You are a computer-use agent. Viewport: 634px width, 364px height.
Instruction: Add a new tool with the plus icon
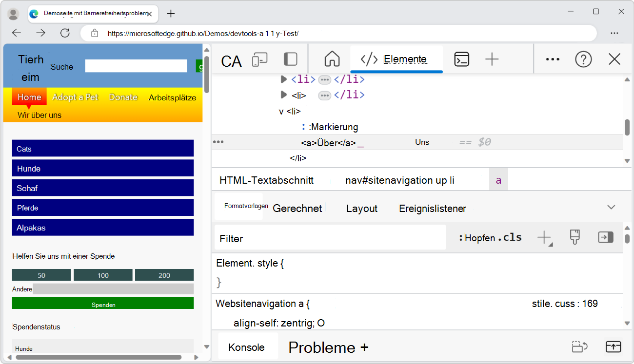point(492,59)
